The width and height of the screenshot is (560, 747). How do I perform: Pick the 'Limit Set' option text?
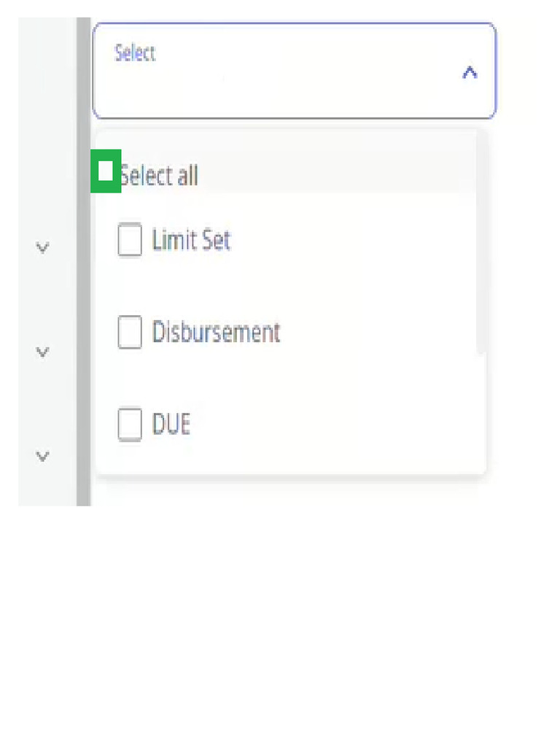tap(191, 240)
